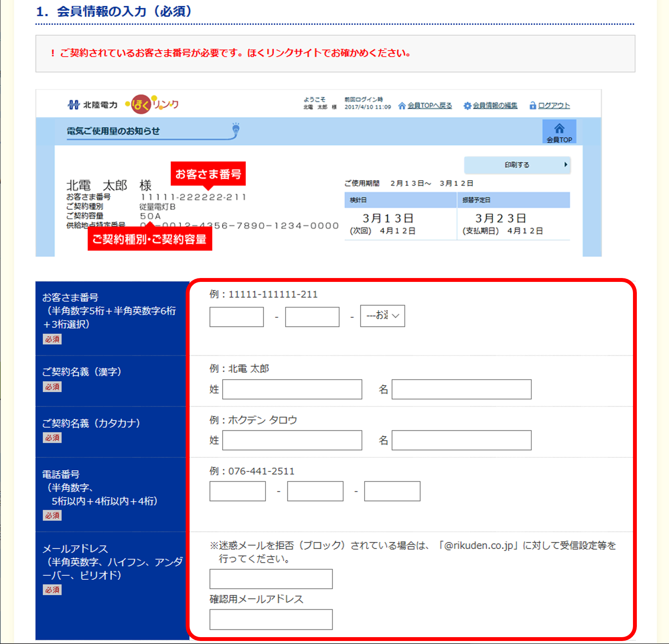Click the 会員TOP home icon button

pyautogui.click(x=559, y=132)
